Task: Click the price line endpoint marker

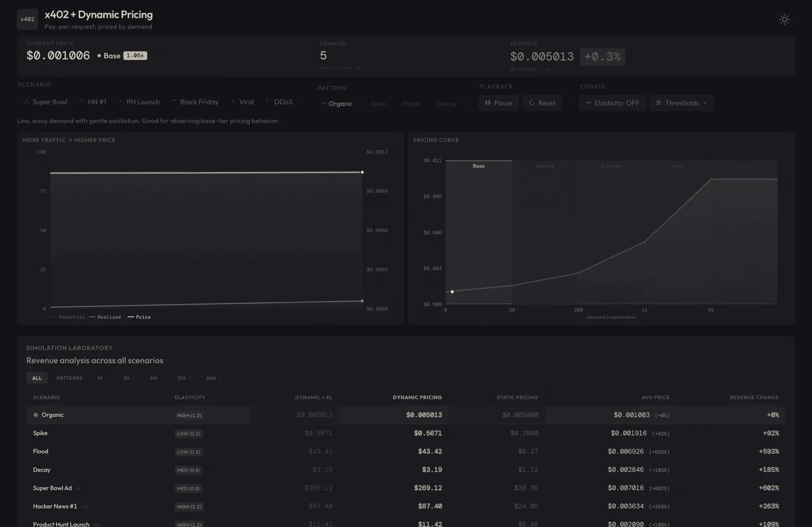Action: 362,172
